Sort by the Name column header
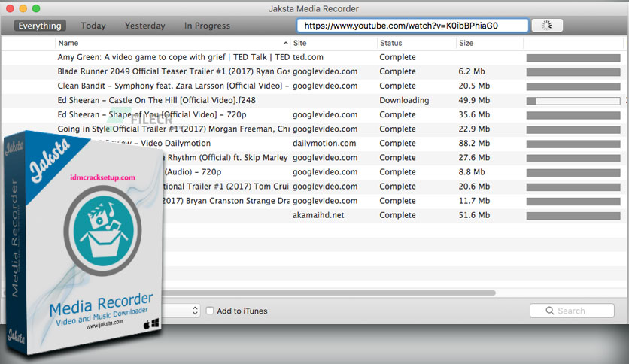 pyautogui.click(x=68, y=43)
